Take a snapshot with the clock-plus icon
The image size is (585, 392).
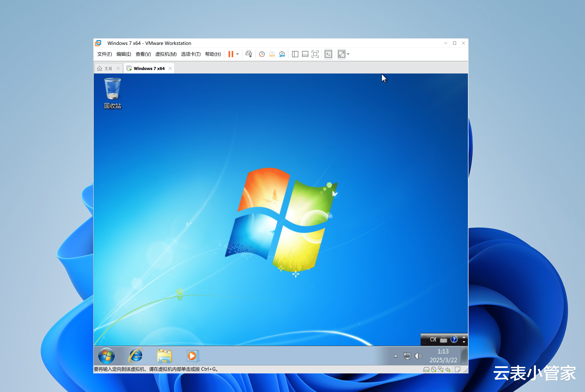261,54
